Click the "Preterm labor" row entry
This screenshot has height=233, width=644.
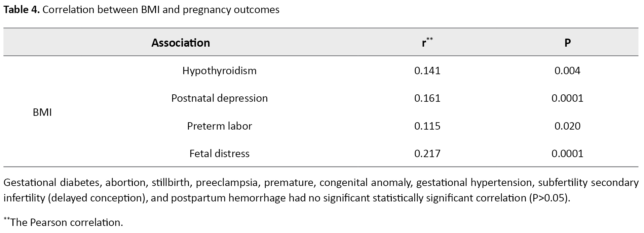219,126
